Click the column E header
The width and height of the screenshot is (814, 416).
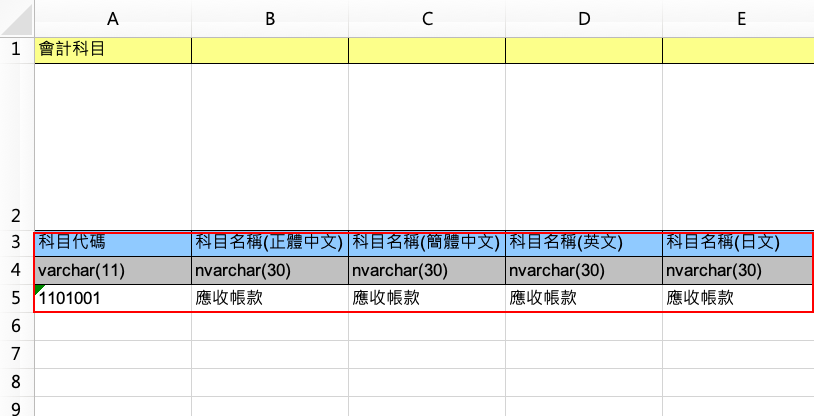click(x=738, y=18)
